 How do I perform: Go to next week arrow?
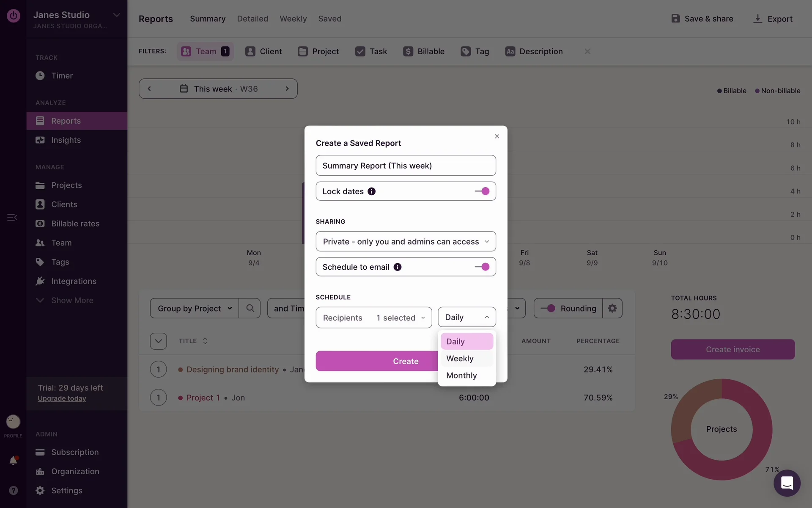[x=287, y=89]
